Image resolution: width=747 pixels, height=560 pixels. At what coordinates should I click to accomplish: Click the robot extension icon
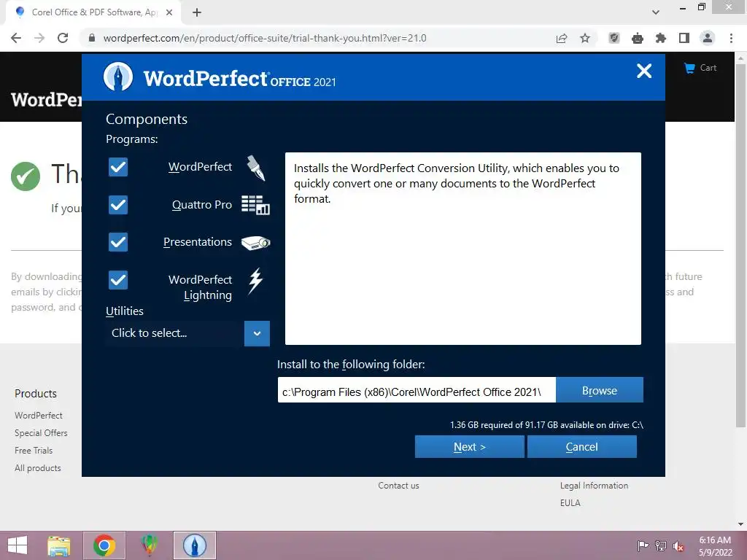tap(638, 38)
